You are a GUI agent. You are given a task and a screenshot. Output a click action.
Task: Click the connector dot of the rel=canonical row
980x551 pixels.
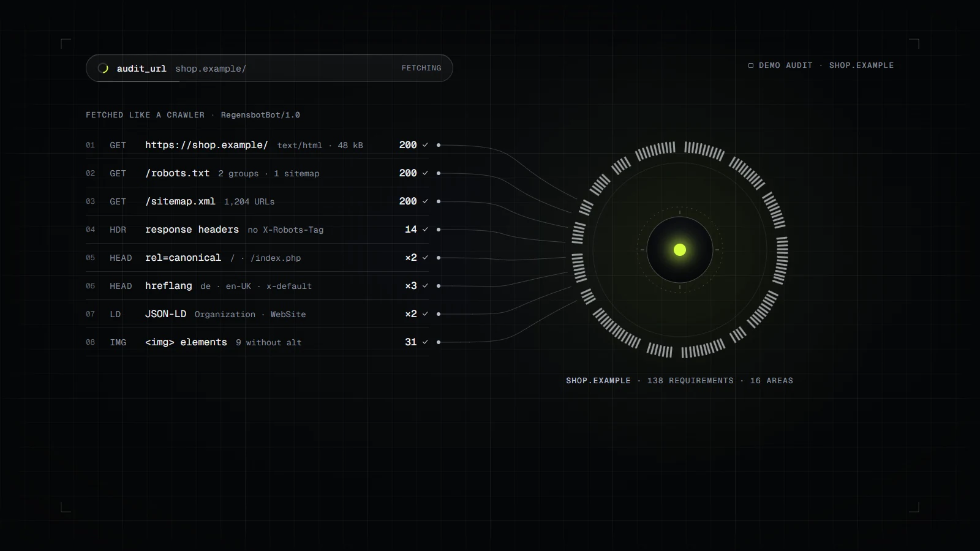[439, 258]
